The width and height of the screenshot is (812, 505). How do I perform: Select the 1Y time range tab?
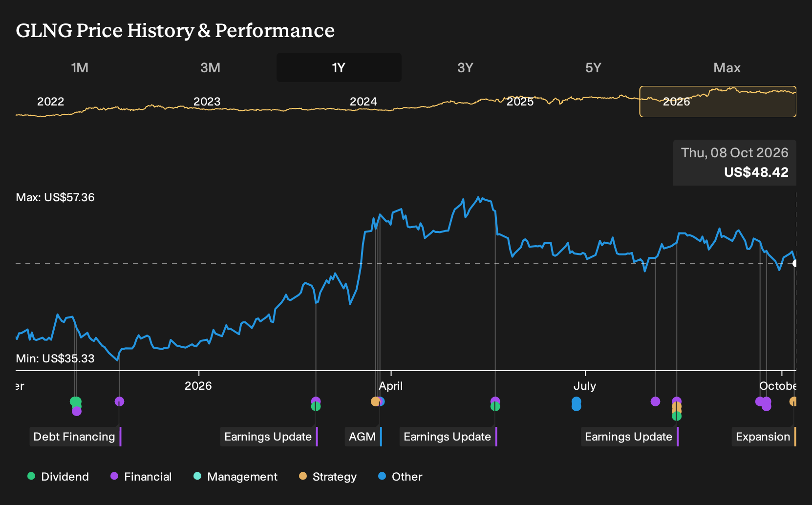(339, 67)
